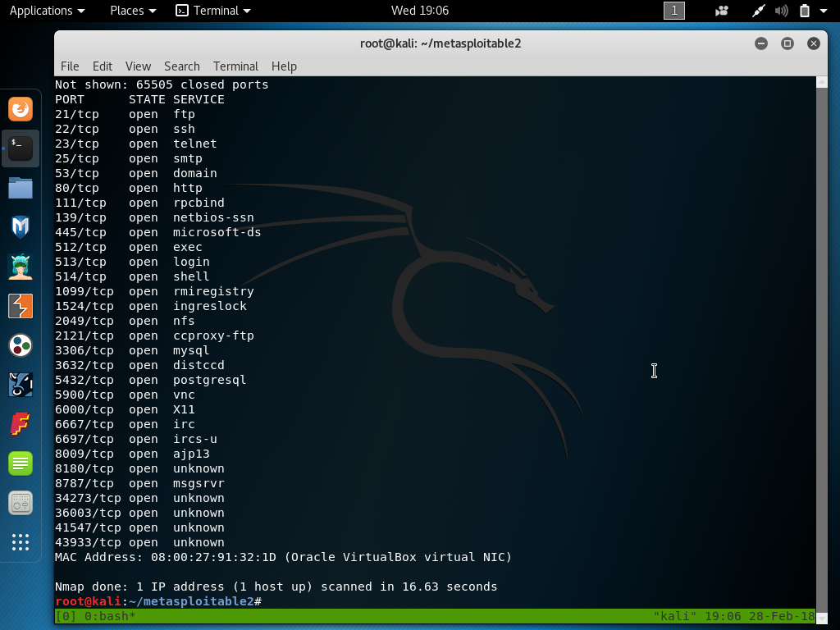The width and height of the screenshot is (840, 630).
Task: Click the Not shown closed ports line
Action: coord(162,84)
